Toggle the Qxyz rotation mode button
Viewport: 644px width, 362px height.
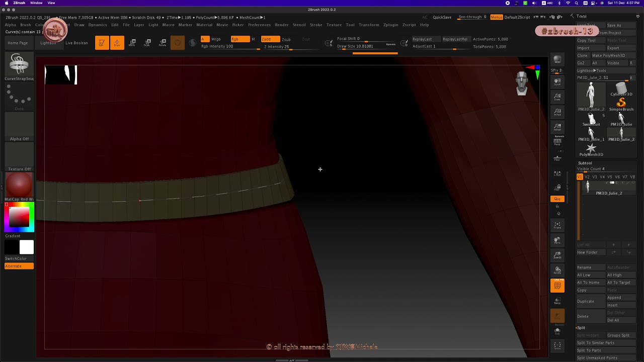coord(557,199)
